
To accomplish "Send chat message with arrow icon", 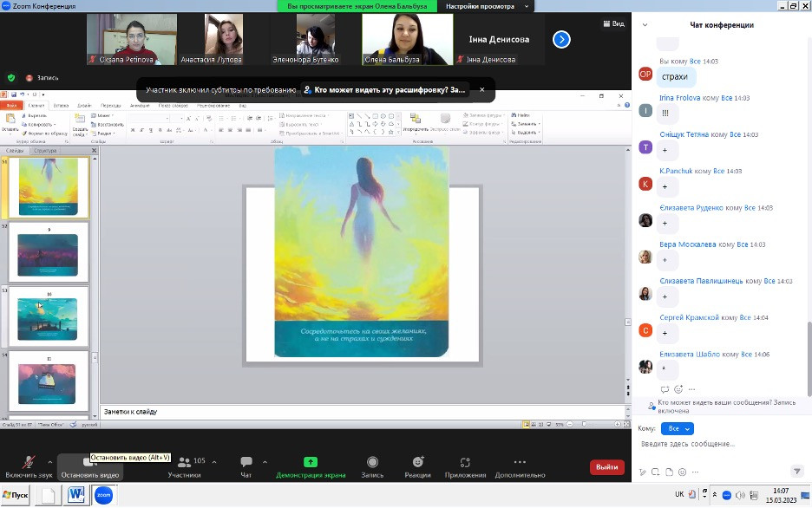I will 797,472.
